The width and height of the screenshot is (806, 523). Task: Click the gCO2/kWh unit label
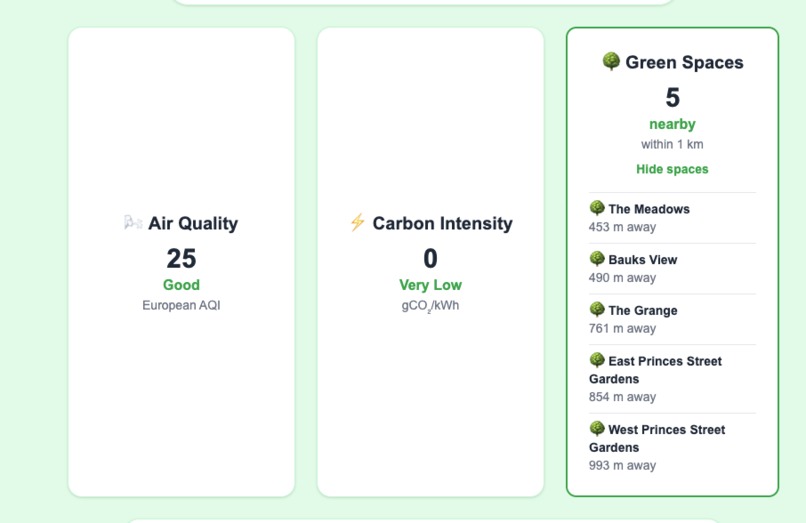(x=430, y=306)
